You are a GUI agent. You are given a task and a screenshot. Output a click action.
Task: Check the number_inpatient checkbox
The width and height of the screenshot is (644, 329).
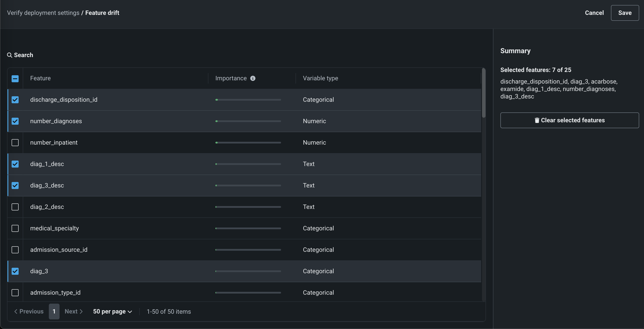tap(15, 143)
